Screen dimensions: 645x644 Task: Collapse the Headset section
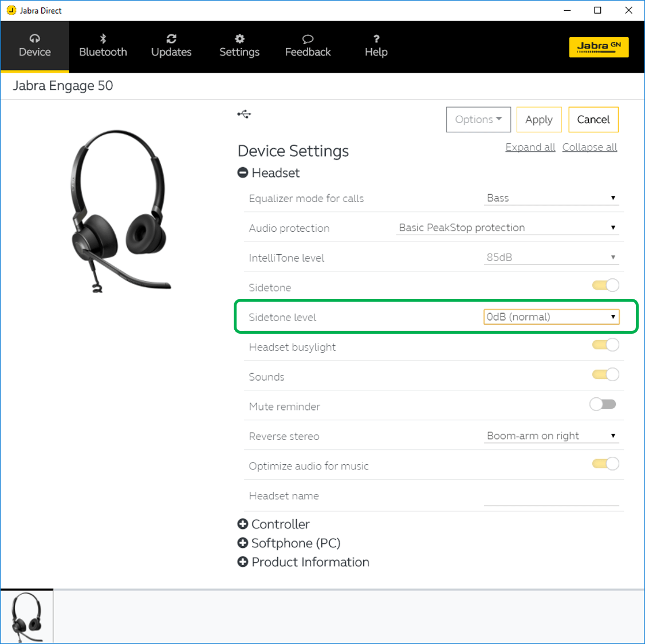[243, 173]
